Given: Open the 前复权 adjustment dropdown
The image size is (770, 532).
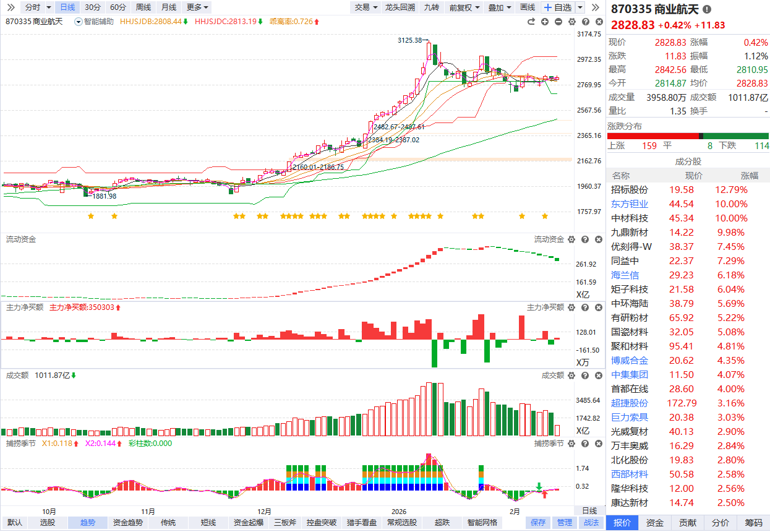Looking at the screenshot, I should (x=464, y=7).
